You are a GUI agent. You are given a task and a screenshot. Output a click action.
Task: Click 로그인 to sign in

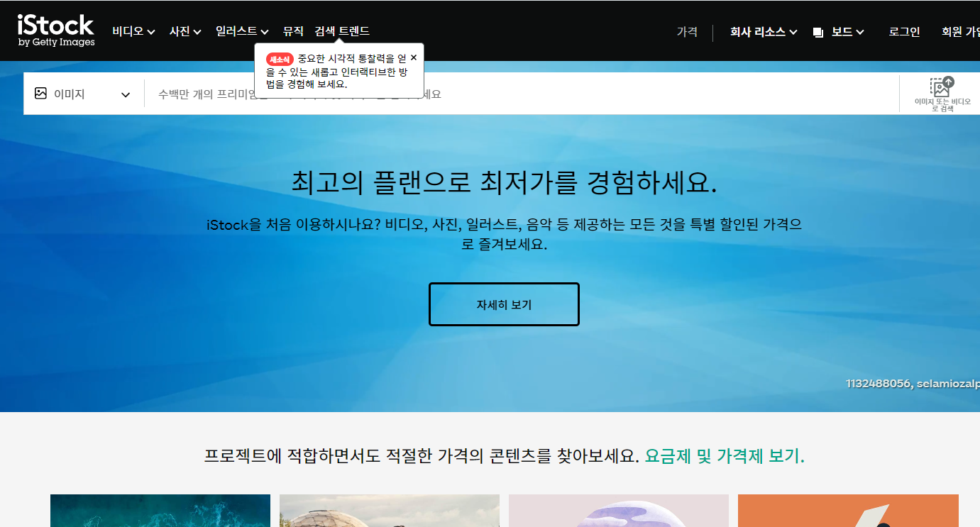903,31
